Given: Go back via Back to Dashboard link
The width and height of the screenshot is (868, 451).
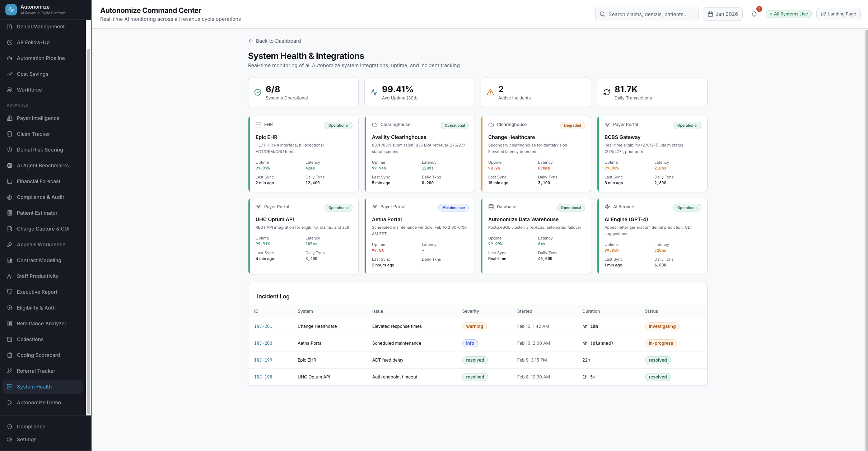Looking at the screenshot, I should [275, 41].
